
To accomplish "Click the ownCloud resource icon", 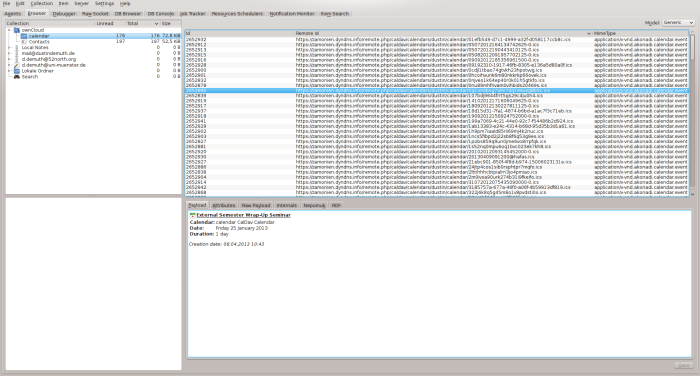I will click(17, 30).
